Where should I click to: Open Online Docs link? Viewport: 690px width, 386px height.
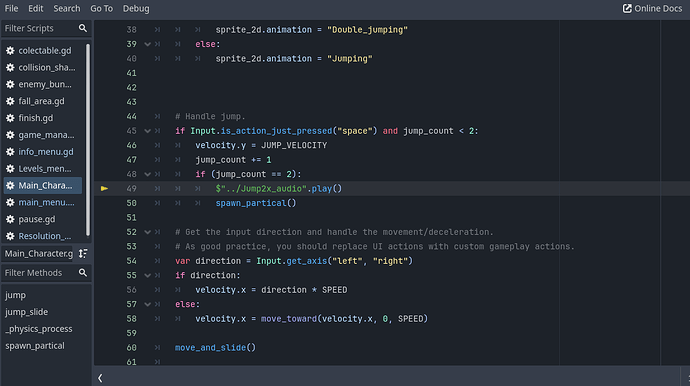652,8
